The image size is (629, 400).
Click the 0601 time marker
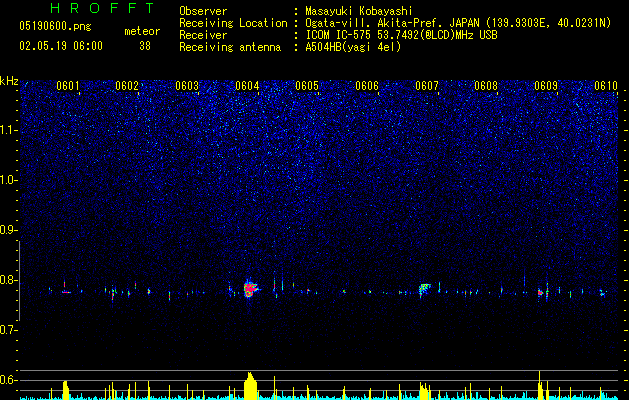click(x=67, y=86)
